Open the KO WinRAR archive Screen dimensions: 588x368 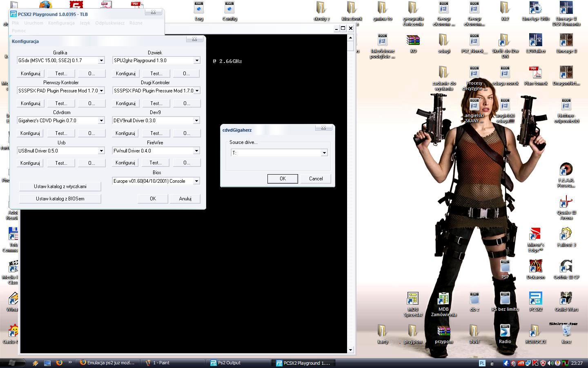pyautogui.click(x=413, y=43)
